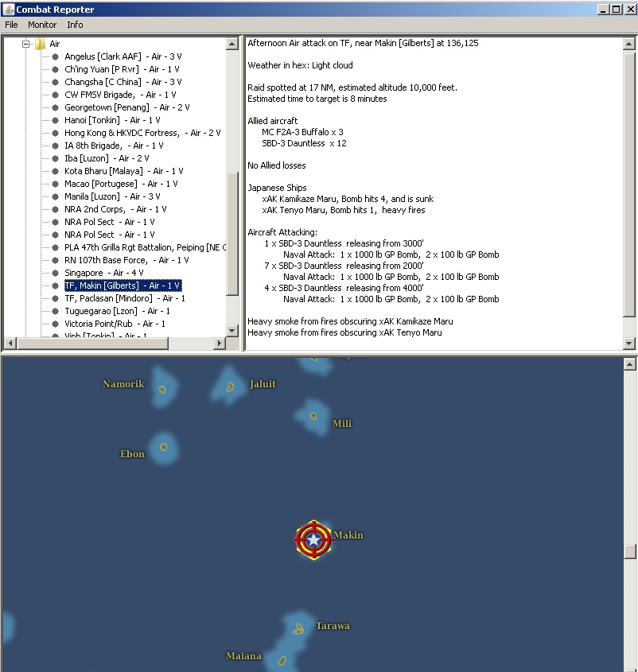Click tree panel scroll right arrow
638x672 pixels.
[220, 344]
